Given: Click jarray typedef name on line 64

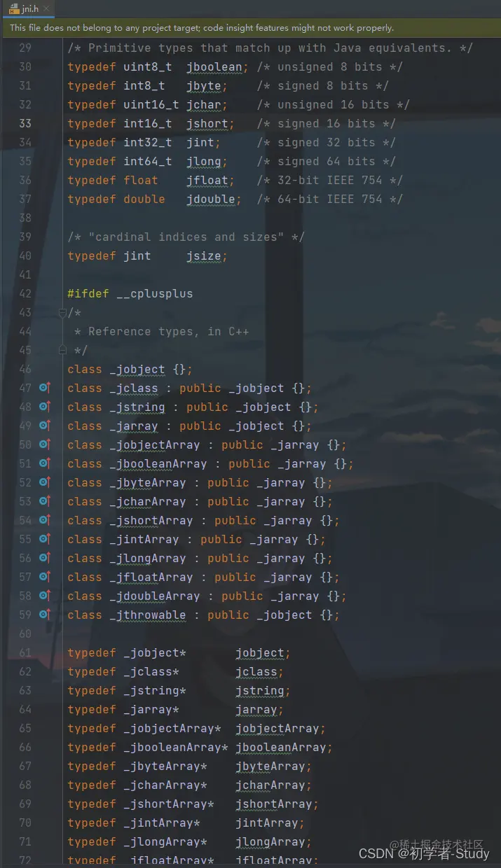Looking at the screenshot, I should click(x=256, y=710).
